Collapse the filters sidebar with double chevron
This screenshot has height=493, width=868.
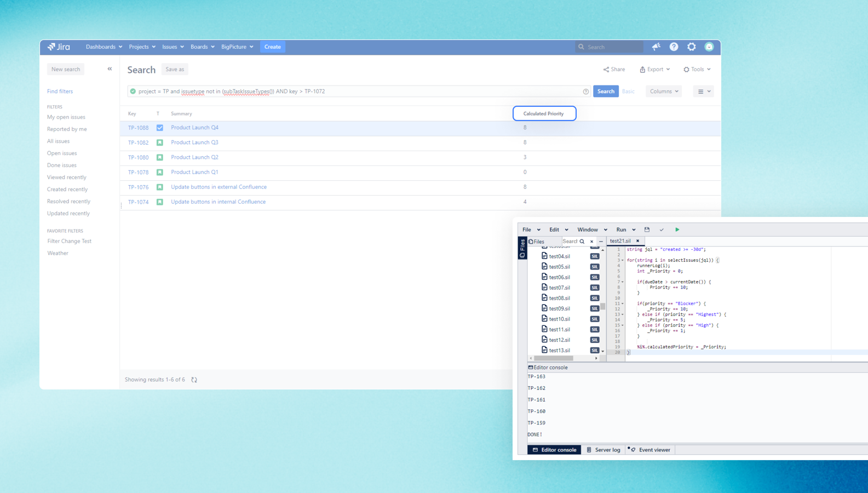(x=110, y=69)
